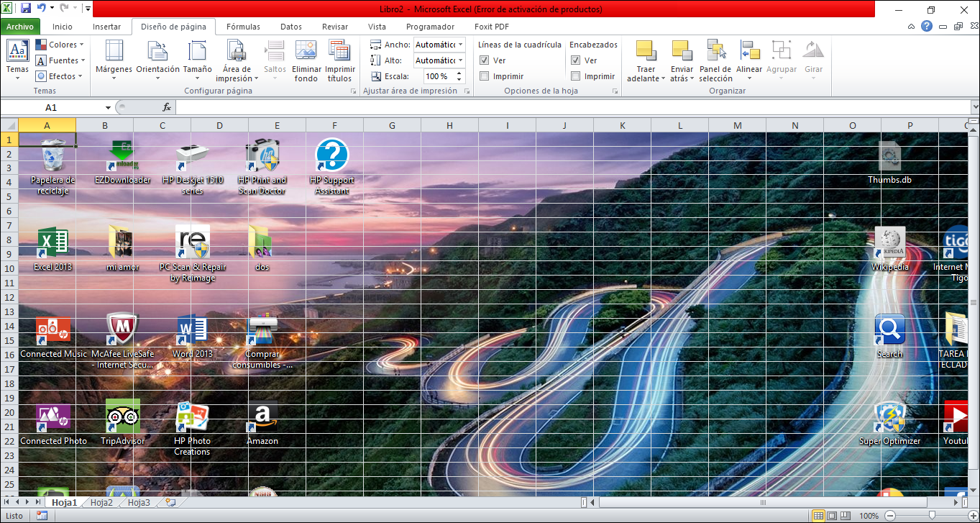
Task: Open the Fuentes theme fonts dropdown
Action: point(60,60)
